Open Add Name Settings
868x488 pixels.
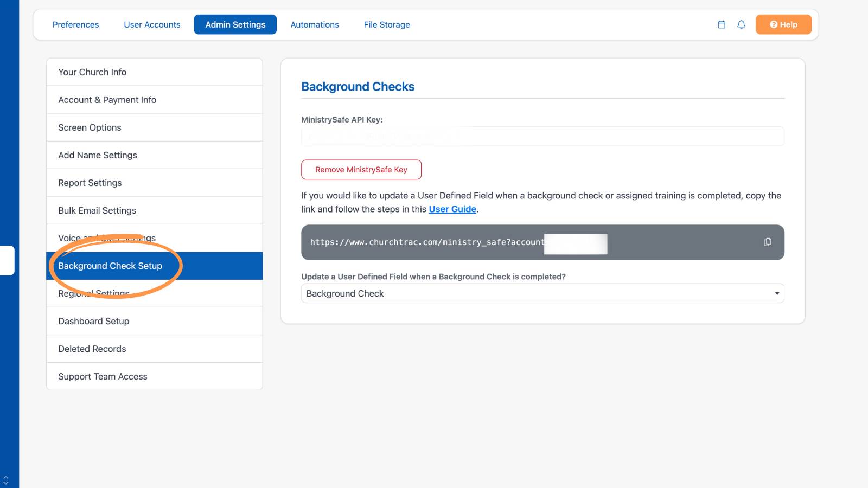click(x=155, y=155)
